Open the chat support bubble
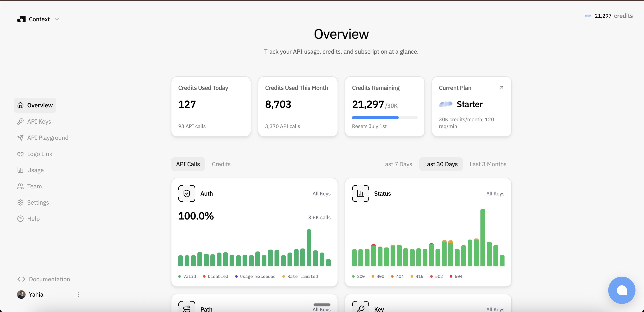This screenshot has width=644, height=312. pyautogui.click(x=622, y=290)
